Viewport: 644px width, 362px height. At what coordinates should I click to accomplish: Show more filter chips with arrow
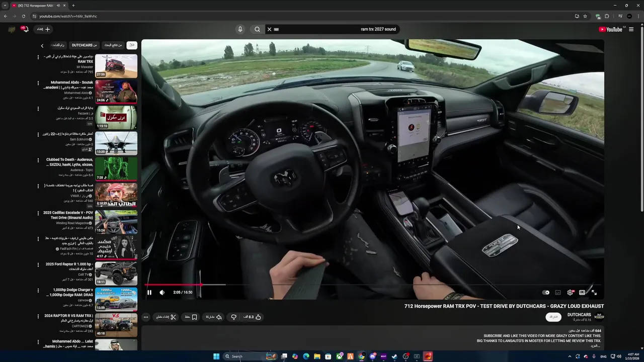[x=42, y=46]
